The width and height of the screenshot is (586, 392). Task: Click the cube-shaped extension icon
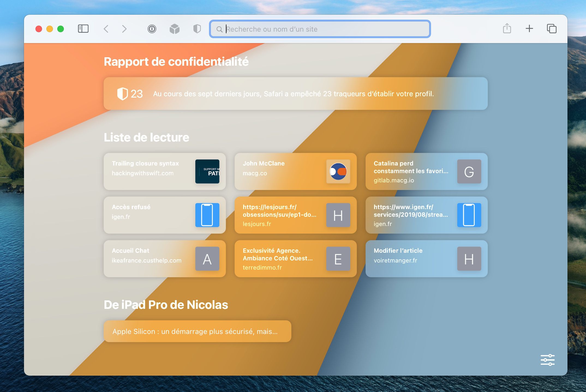(x=175, y=29)
